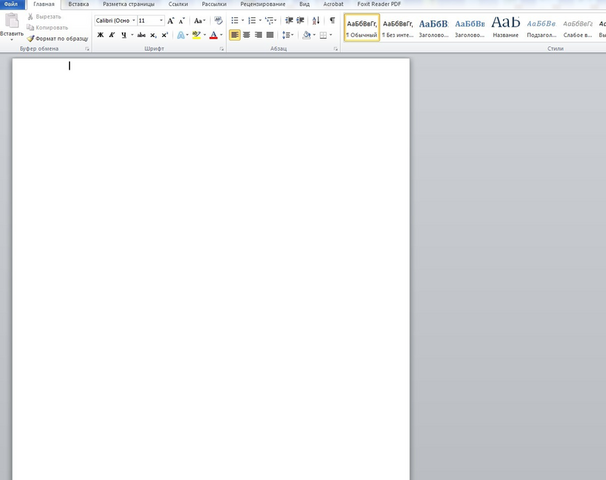
Task: Toggle Strikethrough (abc) formatting
Action: pos(141,35)
